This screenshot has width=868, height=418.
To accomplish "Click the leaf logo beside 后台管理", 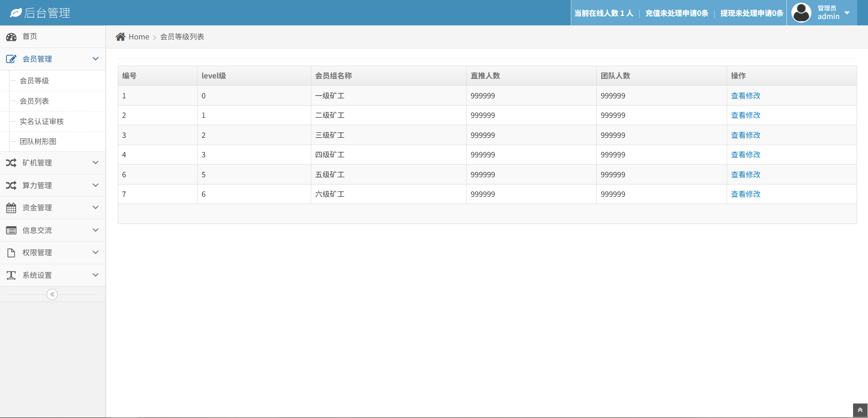I will [16, 13].
